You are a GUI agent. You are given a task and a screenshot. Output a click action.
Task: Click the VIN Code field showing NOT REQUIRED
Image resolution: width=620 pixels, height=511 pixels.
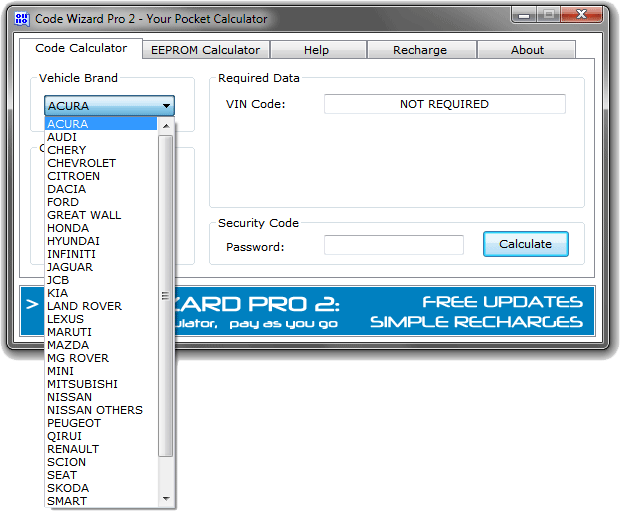[x=444, y=104]
